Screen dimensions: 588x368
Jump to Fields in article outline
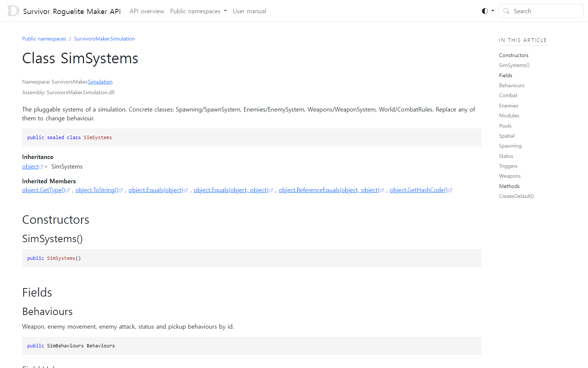tap(505, 75)
